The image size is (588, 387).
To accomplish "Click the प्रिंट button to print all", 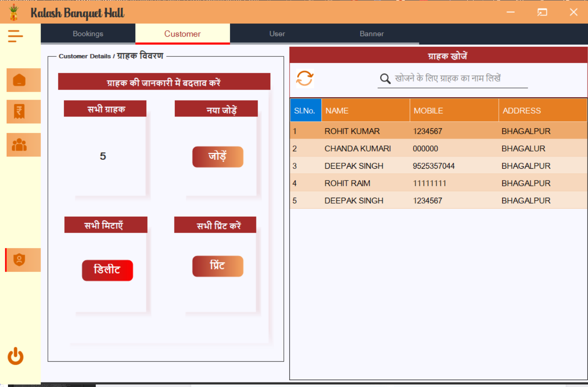I will 218,266.
